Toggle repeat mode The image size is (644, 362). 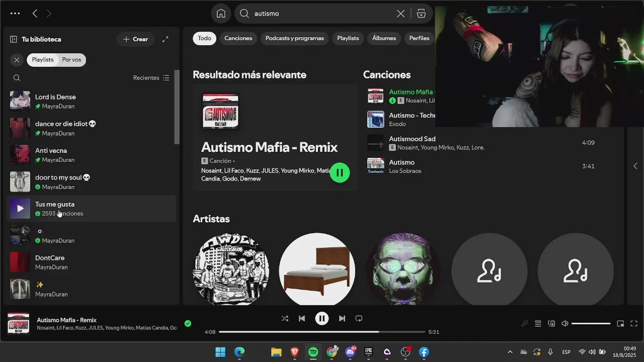pos(359,318)
